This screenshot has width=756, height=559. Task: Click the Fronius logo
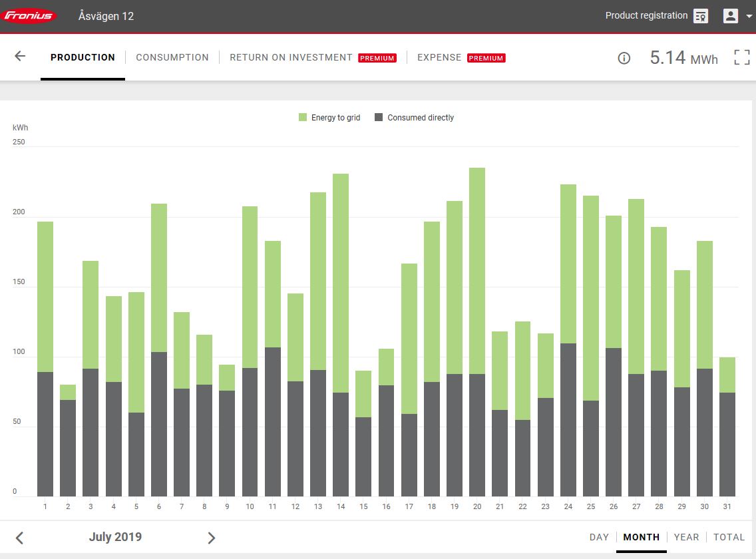tap(29, 16)
